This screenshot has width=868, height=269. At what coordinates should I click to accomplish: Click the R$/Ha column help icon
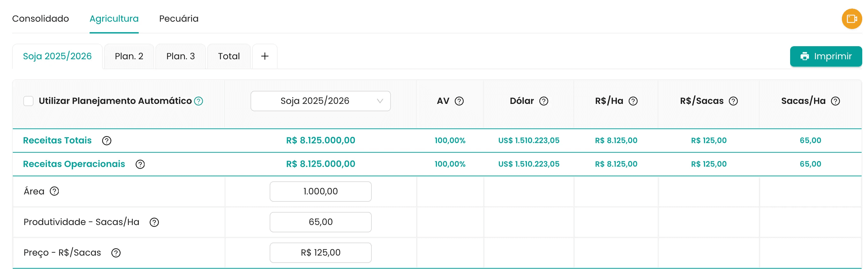(633, 101)
